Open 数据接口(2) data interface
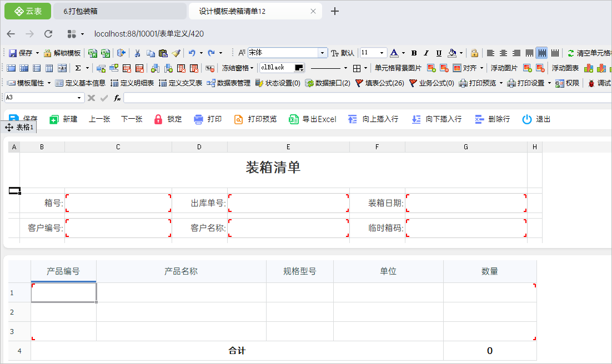Image resolution: width=612 pixels, height=364 pixels. click(328, 83)
